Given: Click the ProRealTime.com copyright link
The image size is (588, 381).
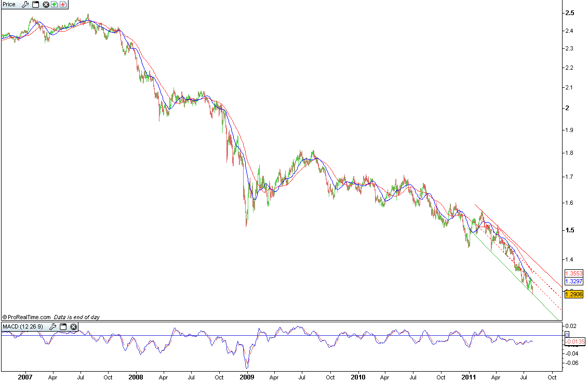Looking at the screenshot, I should coord(26,317).
